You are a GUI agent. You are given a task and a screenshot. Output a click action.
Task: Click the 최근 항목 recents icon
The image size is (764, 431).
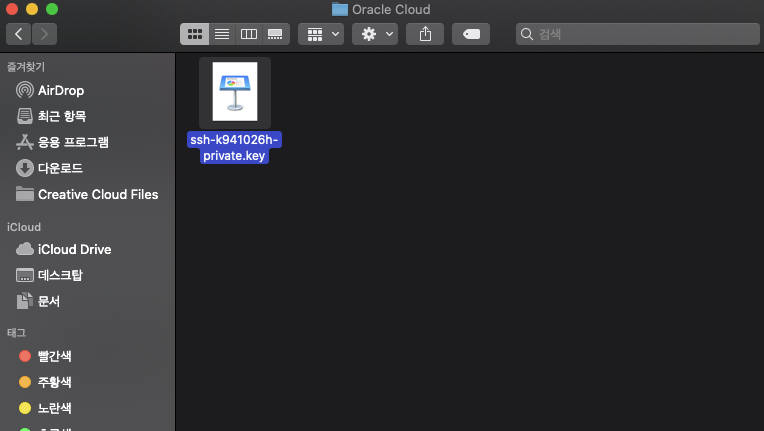pyautogui.click(x=25, y=116)
